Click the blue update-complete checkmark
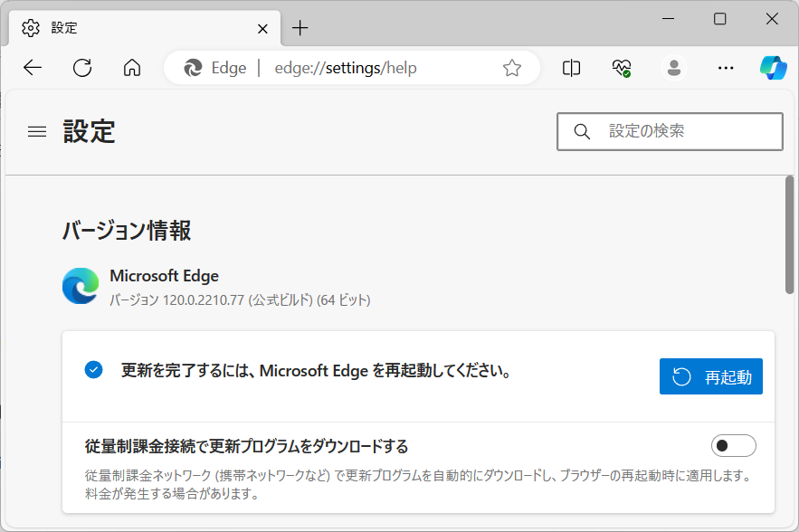The image size is (799, 532). point(93,369)
